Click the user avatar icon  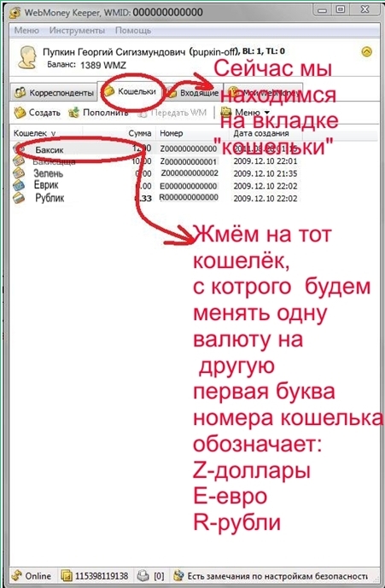27,57
